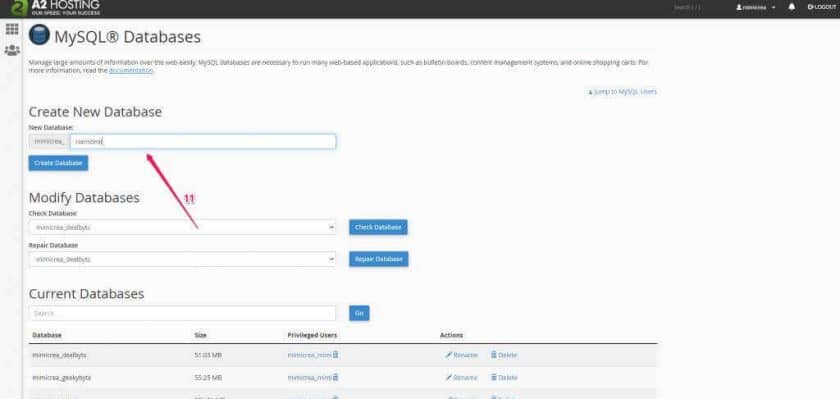Focus the header search box
Image resolution: width=840 pixels, height=399 pixels.
pyautogui.click(x=687, y=7)
